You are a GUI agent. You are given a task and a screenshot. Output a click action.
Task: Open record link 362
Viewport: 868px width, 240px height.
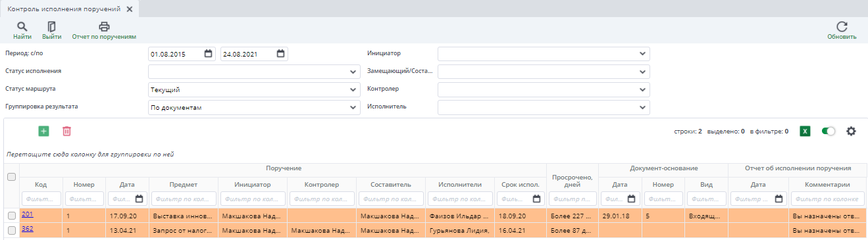(28, 229)
